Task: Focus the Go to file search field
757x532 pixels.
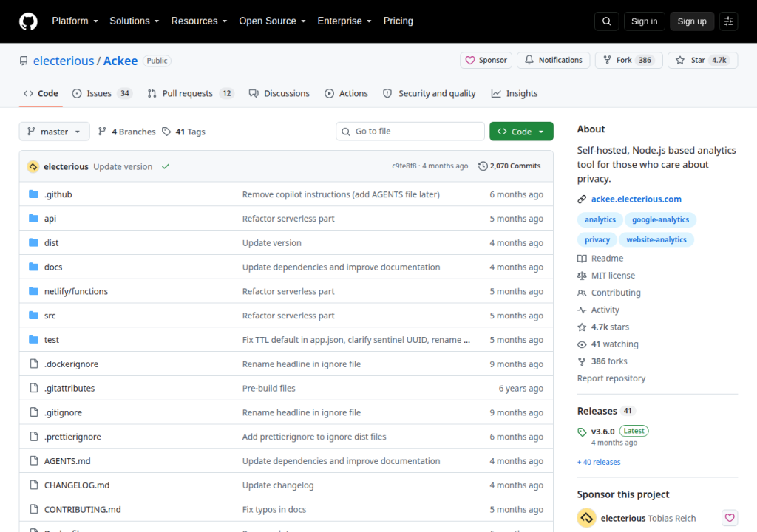Action: click(410, 132)
